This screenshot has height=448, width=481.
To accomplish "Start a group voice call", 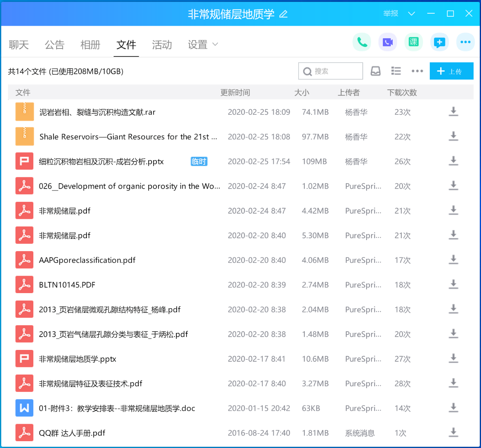I will click(362, 42).
